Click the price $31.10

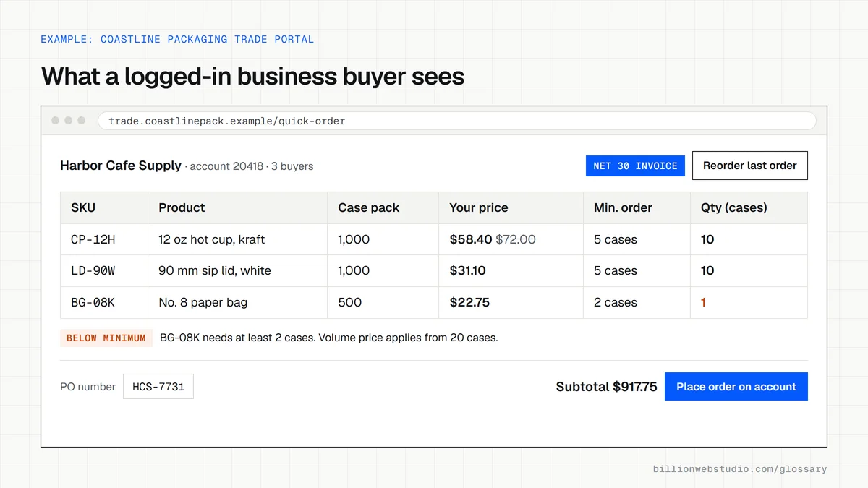[x=467, y=270]
